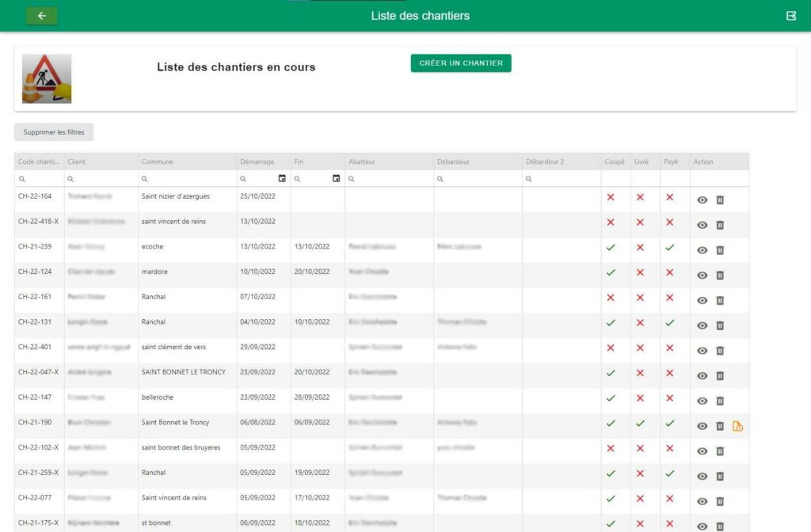This screenshot has width=811, height=532.
Task: Toggle Livré check for CH-21-190
Action: pyautogui.click(x=640, y=423)
